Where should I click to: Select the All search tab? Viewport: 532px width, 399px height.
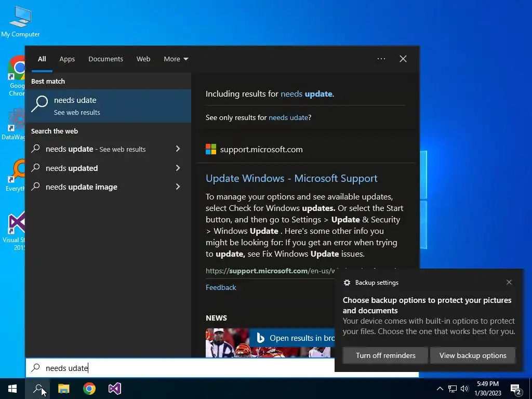click(x=42, y=59)
